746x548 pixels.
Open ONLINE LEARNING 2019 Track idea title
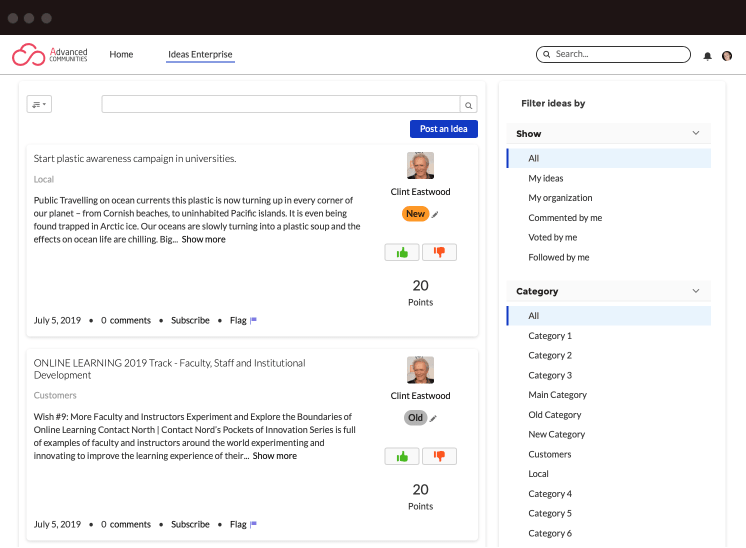click(x=169, y=369)
